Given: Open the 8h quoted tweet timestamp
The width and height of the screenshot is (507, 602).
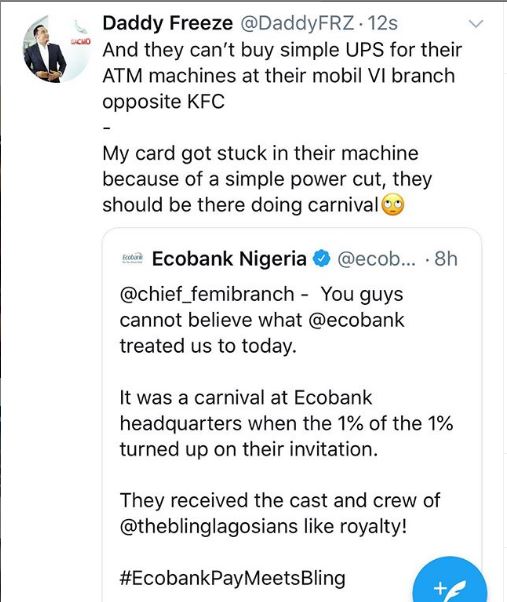Looking at the screenshot, I should (x=446, y=259).
